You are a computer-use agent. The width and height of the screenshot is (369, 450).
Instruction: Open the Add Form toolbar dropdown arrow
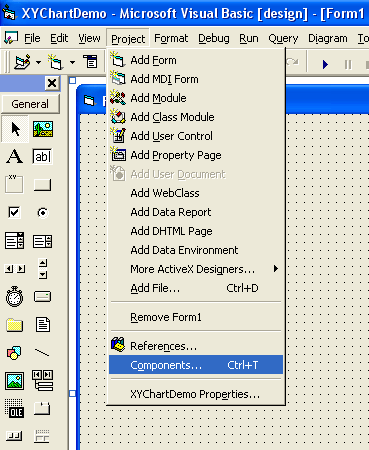(72, 62)
